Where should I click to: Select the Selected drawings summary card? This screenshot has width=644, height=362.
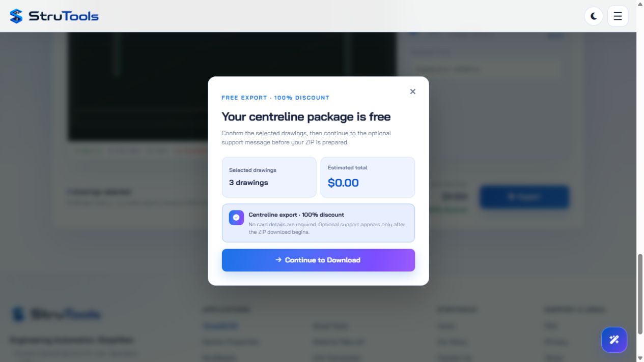click(269, 177)
